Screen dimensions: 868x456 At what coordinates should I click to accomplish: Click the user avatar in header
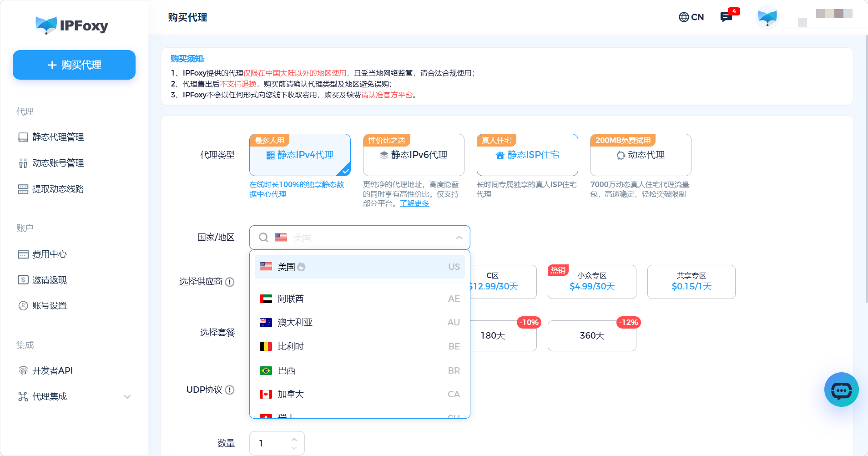pyautogui.click(x=767, y=17)
